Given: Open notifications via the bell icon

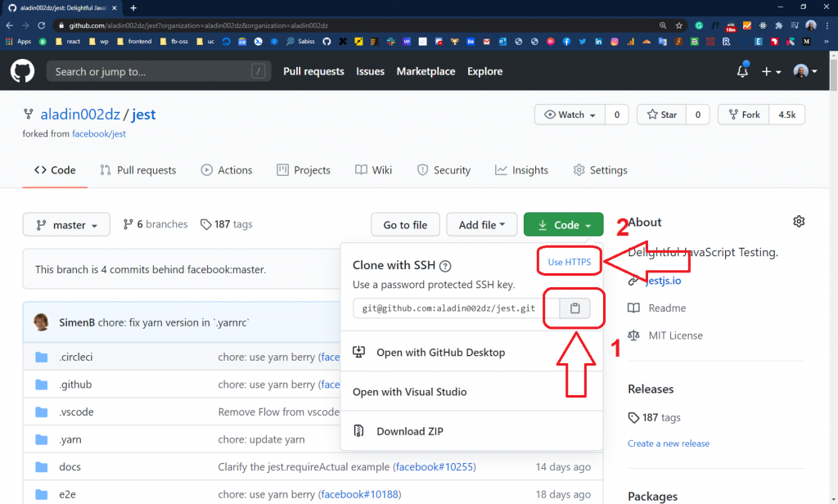Looking at the screenshot, I should 741,71.
